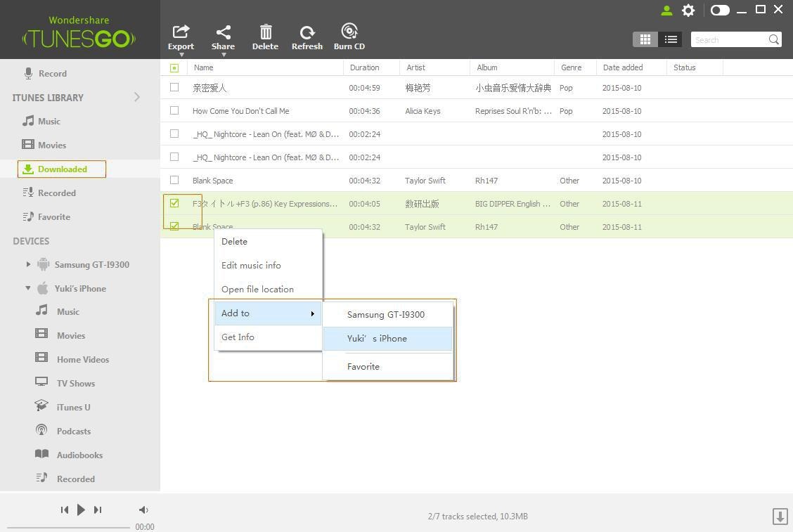Image resolution: width=793 pixels, height=532 pixels.
Task: Uncheck the 2015-08-11 Blank Space checkbox
Action: tap(174, 226)
